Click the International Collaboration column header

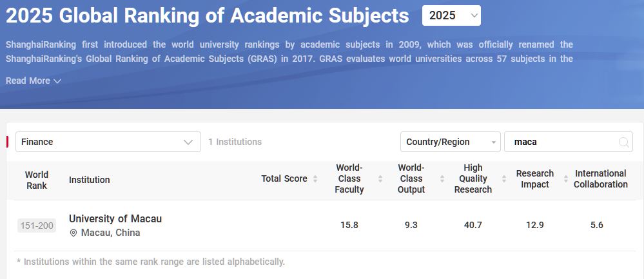600,179
